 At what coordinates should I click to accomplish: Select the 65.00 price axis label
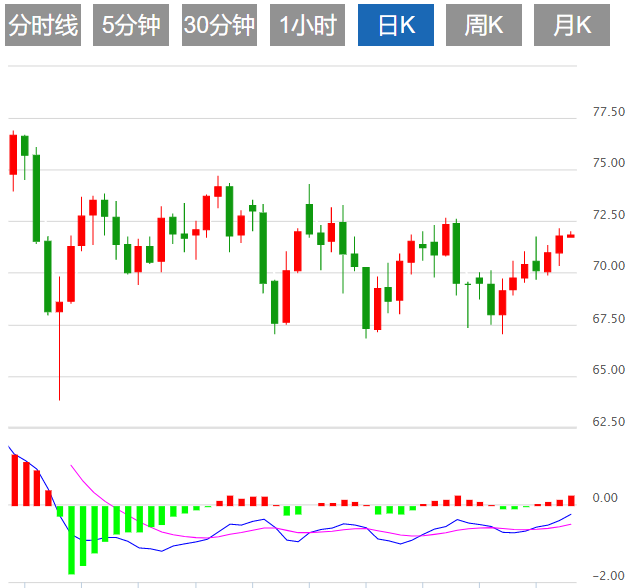[609, 371]
